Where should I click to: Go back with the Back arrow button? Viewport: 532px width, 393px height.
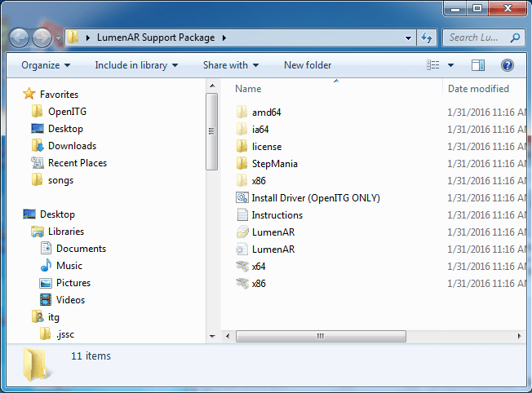pyautogui.click(x=19, y=38)
